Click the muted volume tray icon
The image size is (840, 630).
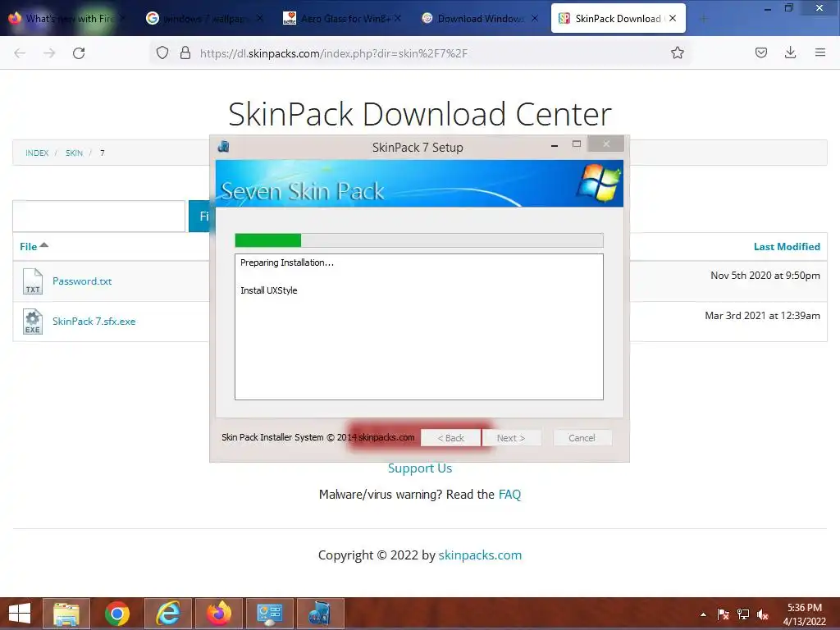[763, 614]
